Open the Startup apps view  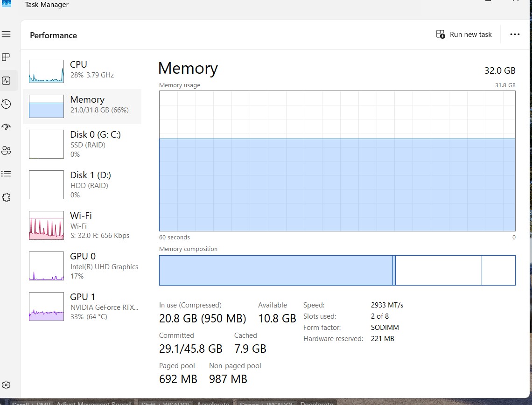[6, 127]
